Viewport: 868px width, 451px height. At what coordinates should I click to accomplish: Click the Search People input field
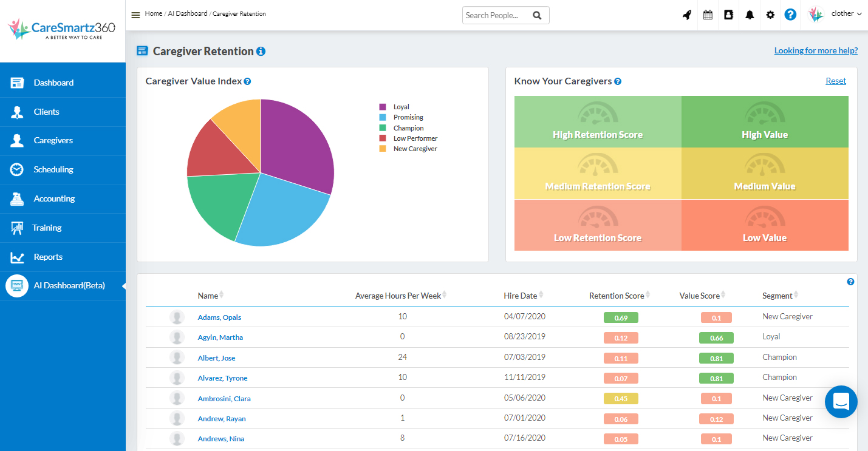tap(497, 16)
